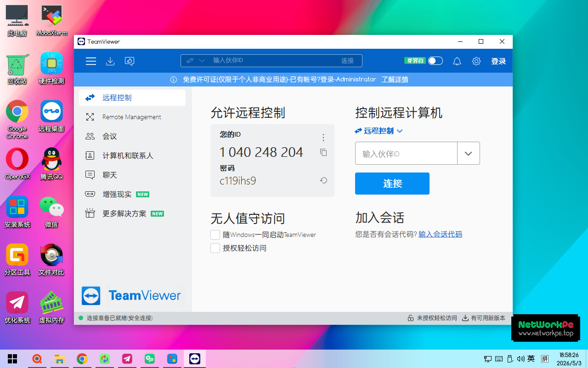Viewport: 588px width, 368px height.
Task: Click the 未授权轻松访问 status bar entry
Action: click(x=432, y=318)
